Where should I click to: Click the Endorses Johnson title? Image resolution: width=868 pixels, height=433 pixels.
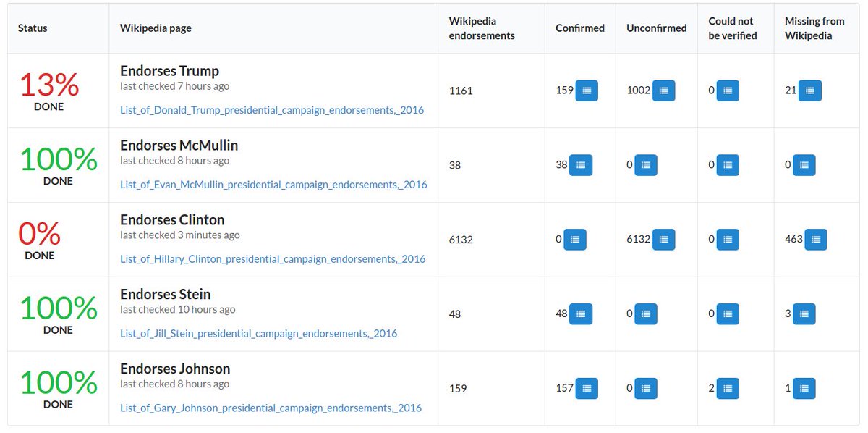pos(175,369)
